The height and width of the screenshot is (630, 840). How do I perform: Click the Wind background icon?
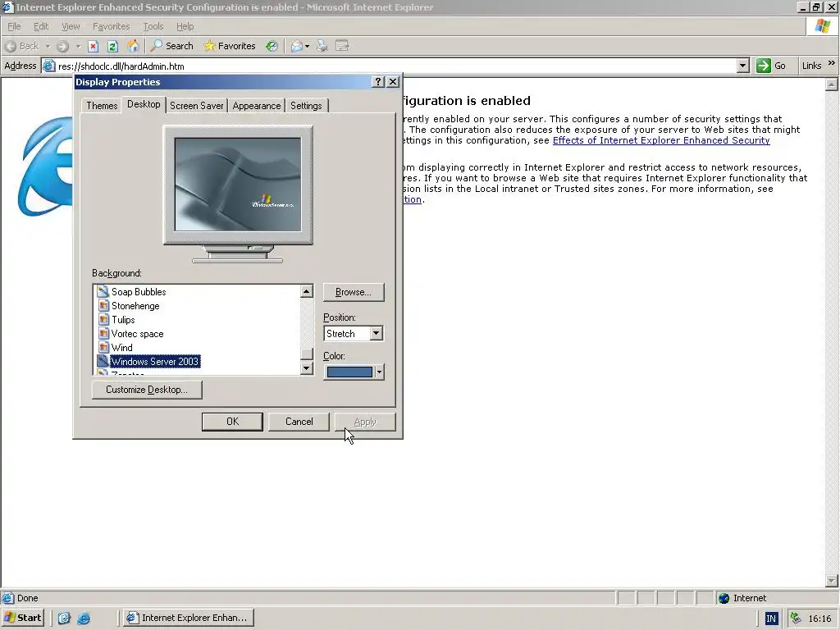pos(104,347)
